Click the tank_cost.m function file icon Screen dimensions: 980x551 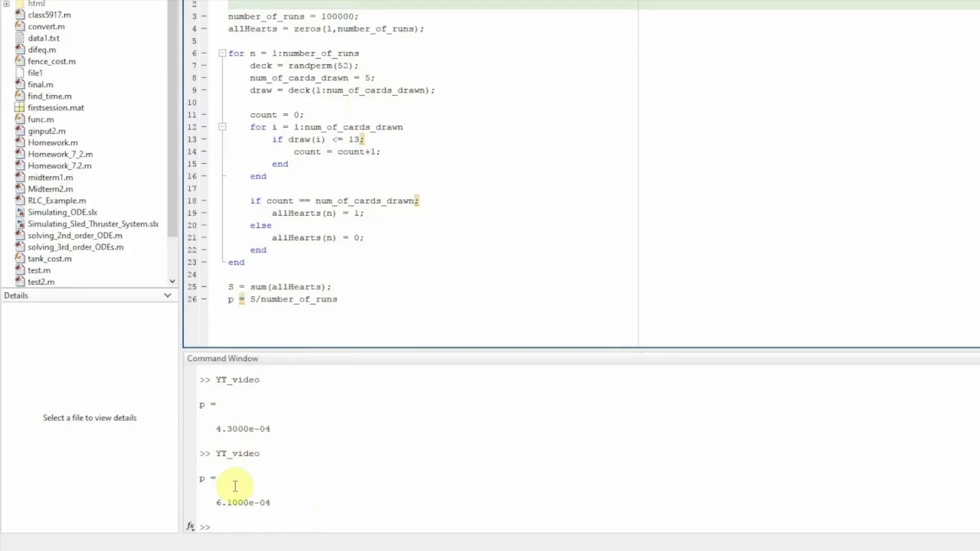(20, 259)
